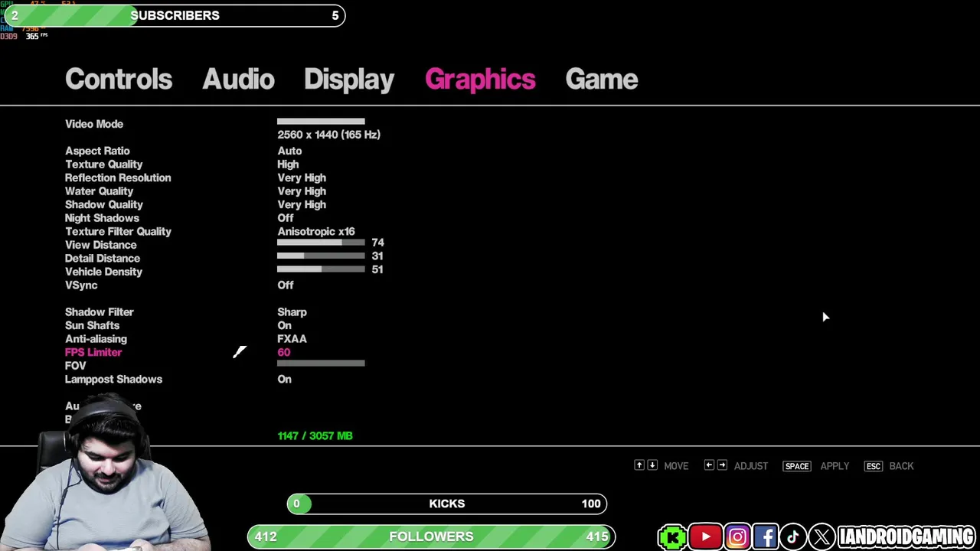Select the View Distance label
Screen dimensions: 980x551
(100, 245)
